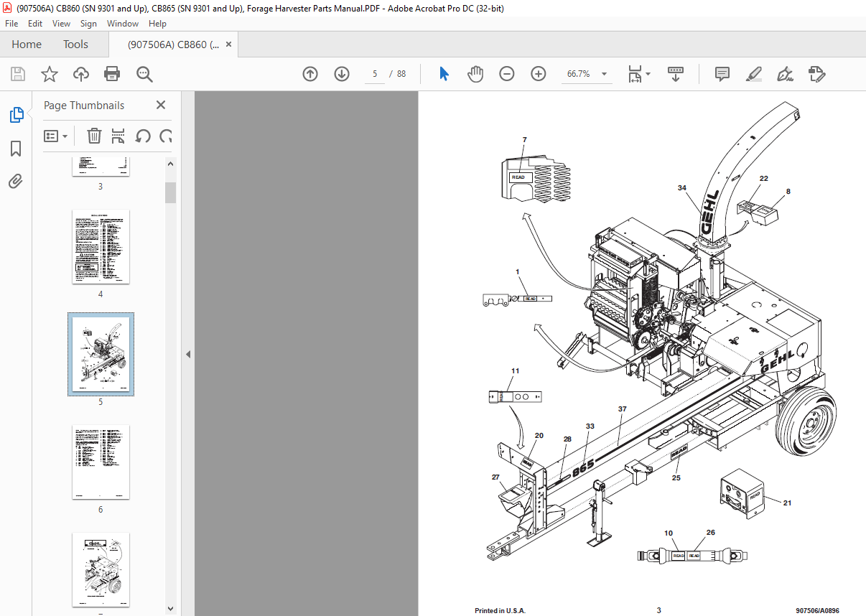Open the fill and sign tool

[x=785, y=74]
